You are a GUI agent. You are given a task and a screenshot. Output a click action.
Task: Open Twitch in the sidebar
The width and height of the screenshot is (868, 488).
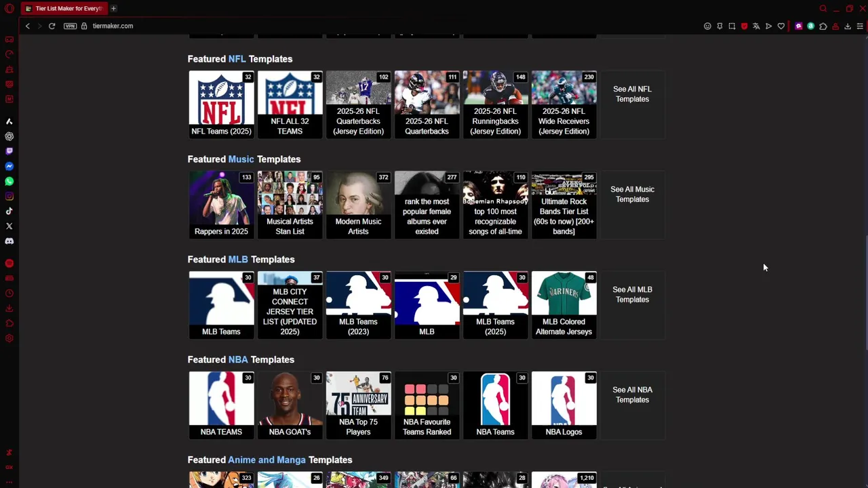9,151
